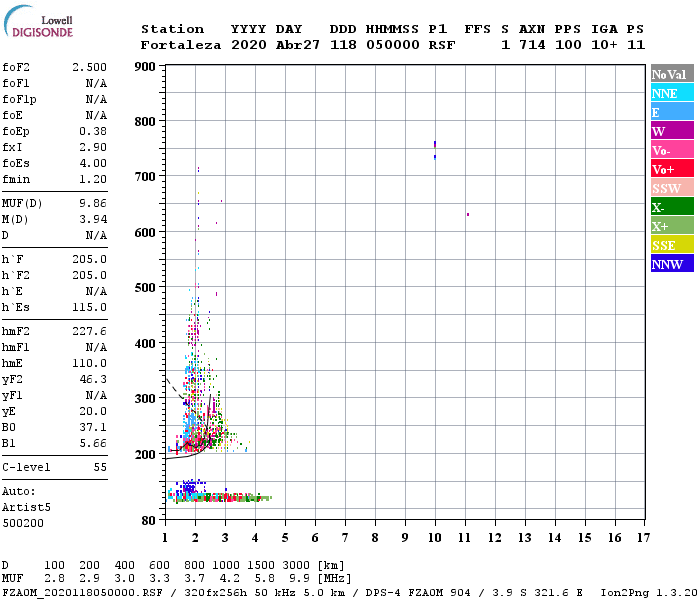700x600 pixels.
Task: Click the 10 MHz frequency axis label
Action: point(435,538)
